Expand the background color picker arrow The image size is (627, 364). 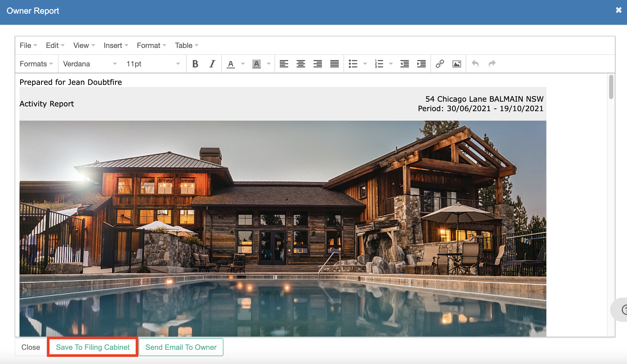tap(269, 64)
